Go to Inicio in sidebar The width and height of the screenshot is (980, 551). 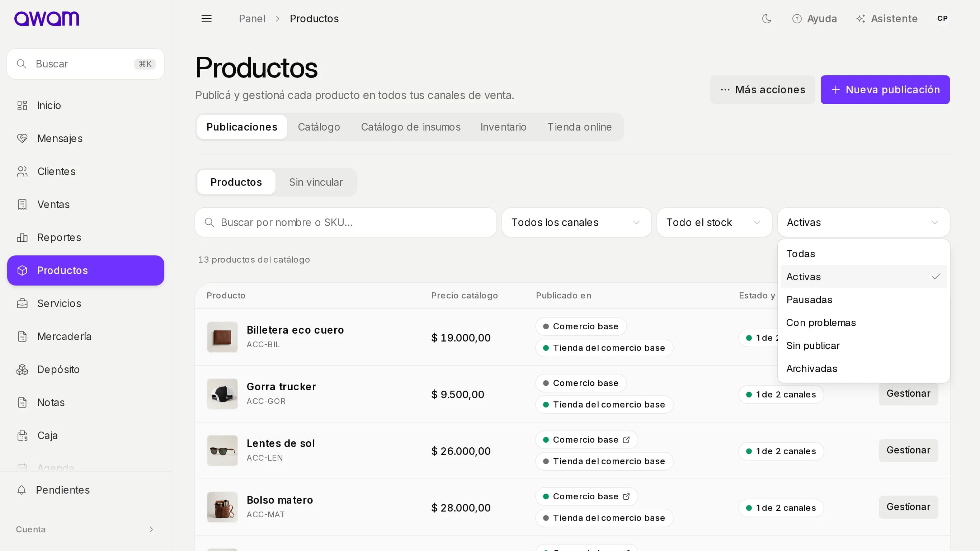[x=86, y=105]
